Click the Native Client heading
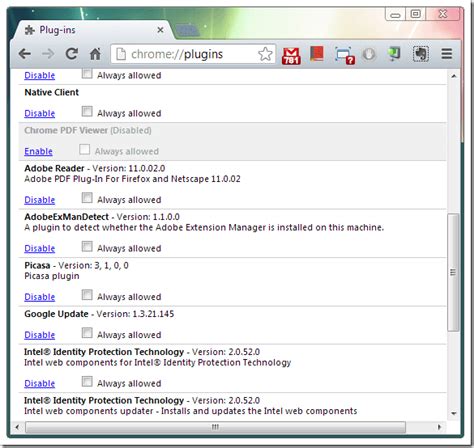The height and width of the screenshot is (448, 474). coord(52,92)
